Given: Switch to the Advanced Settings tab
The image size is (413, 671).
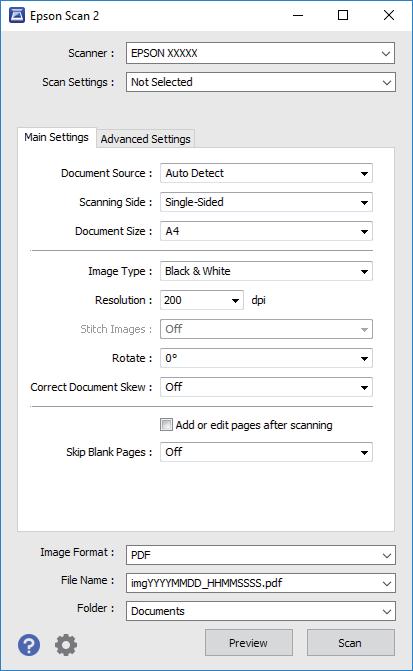Looking at the screenshot, I should click(x=146, y=139).
